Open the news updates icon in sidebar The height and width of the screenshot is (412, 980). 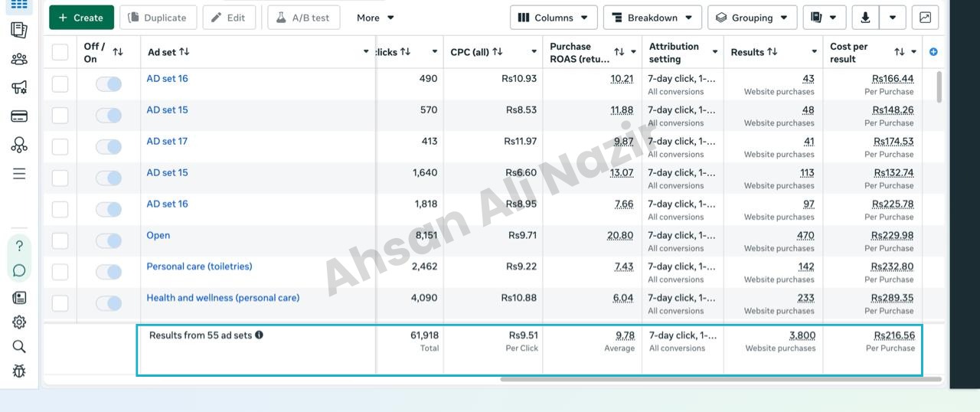(19, 297)
